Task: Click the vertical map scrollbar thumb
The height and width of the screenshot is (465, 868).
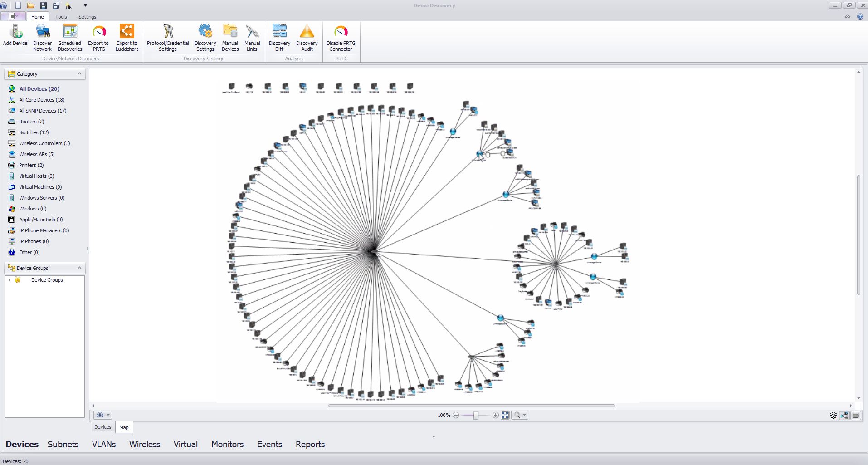Action: [x=858, y=235]
